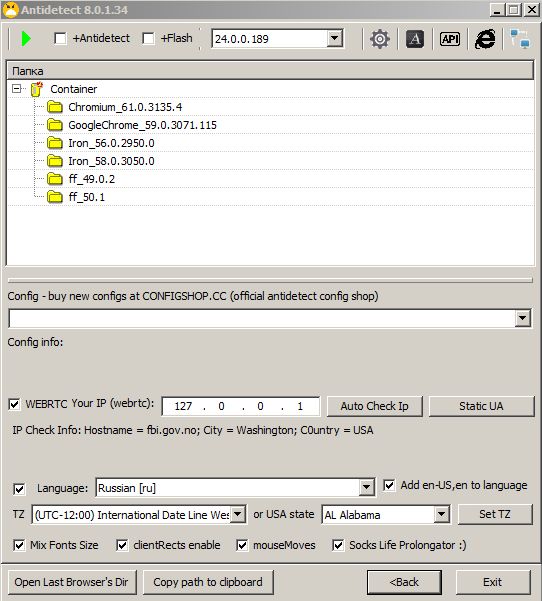Toggle the WEBRTC checkbox
The width and height of the screenshot is (542, 601).
click(x=14, y=404)
